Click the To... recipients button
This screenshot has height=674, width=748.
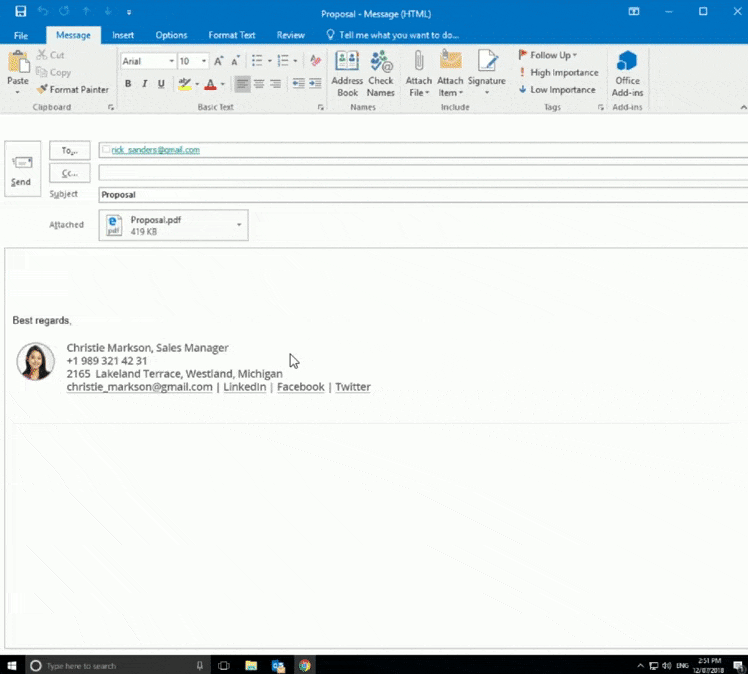[x=69, y=150]
